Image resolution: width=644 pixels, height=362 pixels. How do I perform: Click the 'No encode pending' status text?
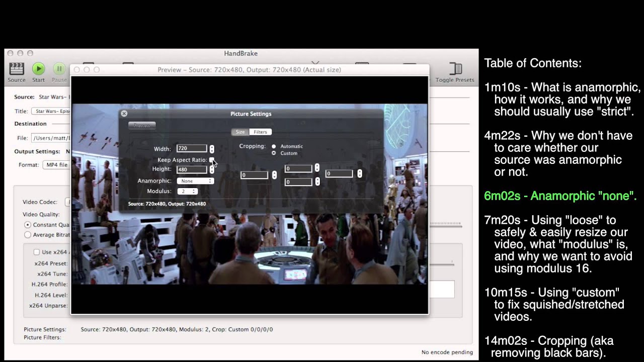point(447,352)
